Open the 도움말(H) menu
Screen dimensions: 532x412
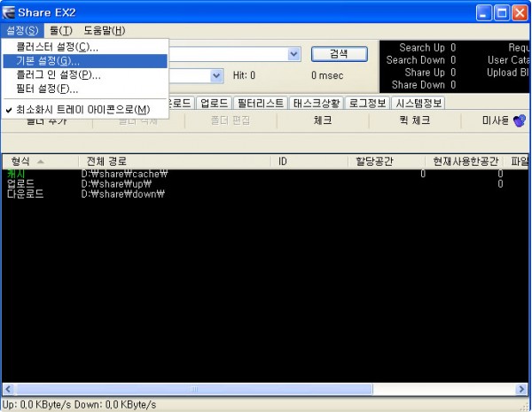pos(105,30)
